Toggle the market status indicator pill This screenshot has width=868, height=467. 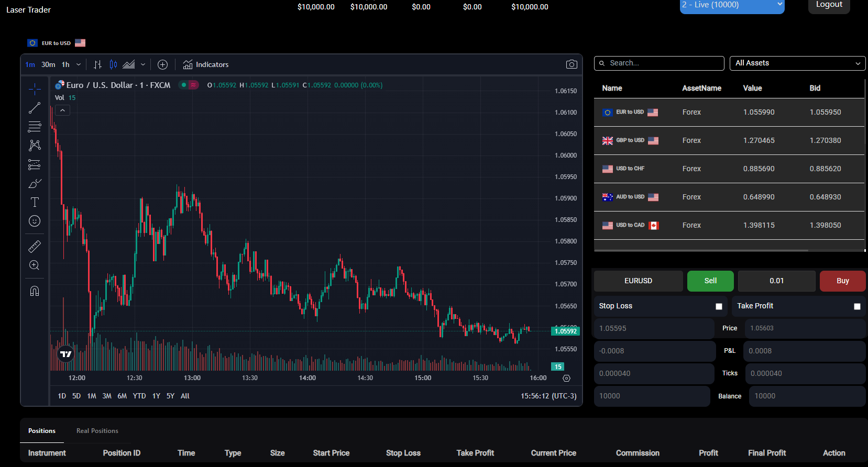pos(189,85)
